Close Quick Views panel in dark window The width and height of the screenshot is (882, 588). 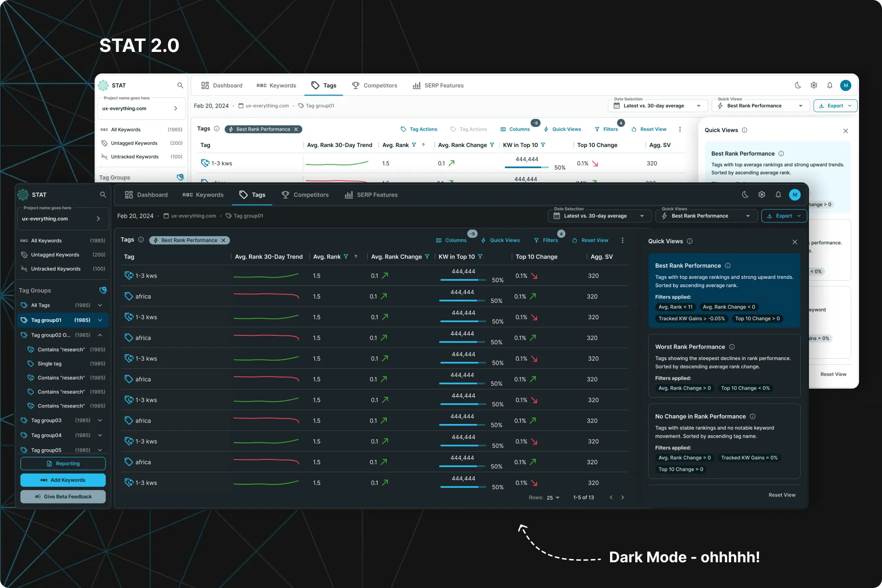pos(795,242)
